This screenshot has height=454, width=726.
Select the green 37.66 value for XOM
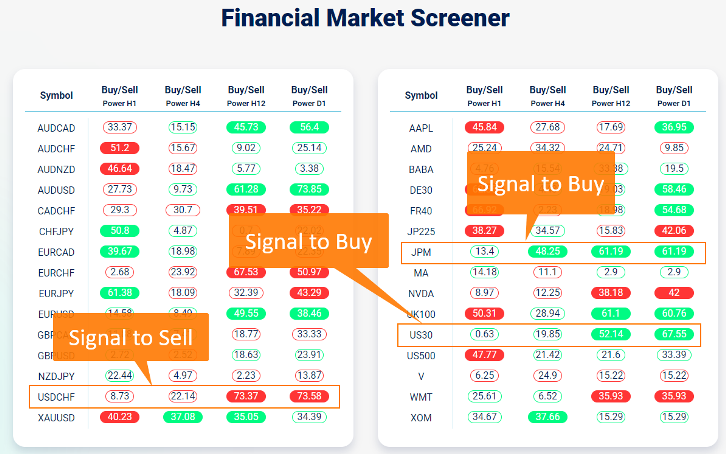548,416
